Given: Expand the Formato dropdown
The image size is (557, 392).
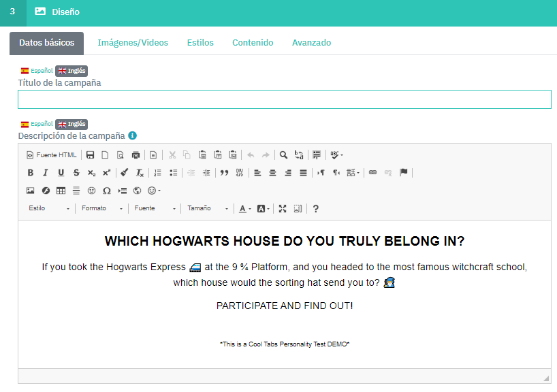Looking at the screenshot, I should [102, 209].
